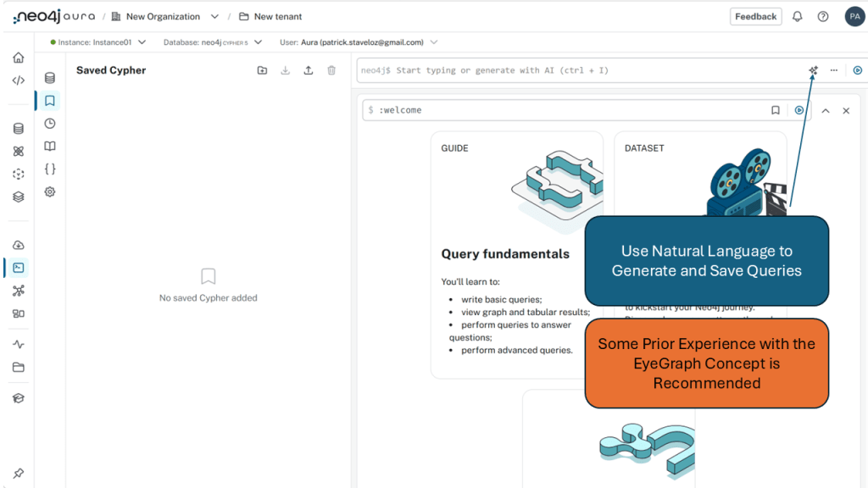The height and width of the screenshot is (488, 868).
Task: Open the Saved Cypher bookmark panel
Action: coord(50,101)
